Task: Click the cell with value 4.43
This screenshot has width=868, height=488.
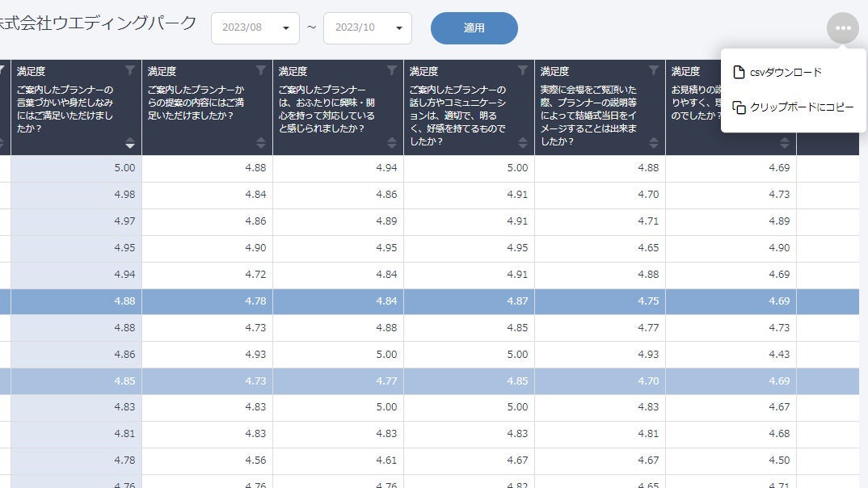Action: pyautogui.click(x=731, y=355)
